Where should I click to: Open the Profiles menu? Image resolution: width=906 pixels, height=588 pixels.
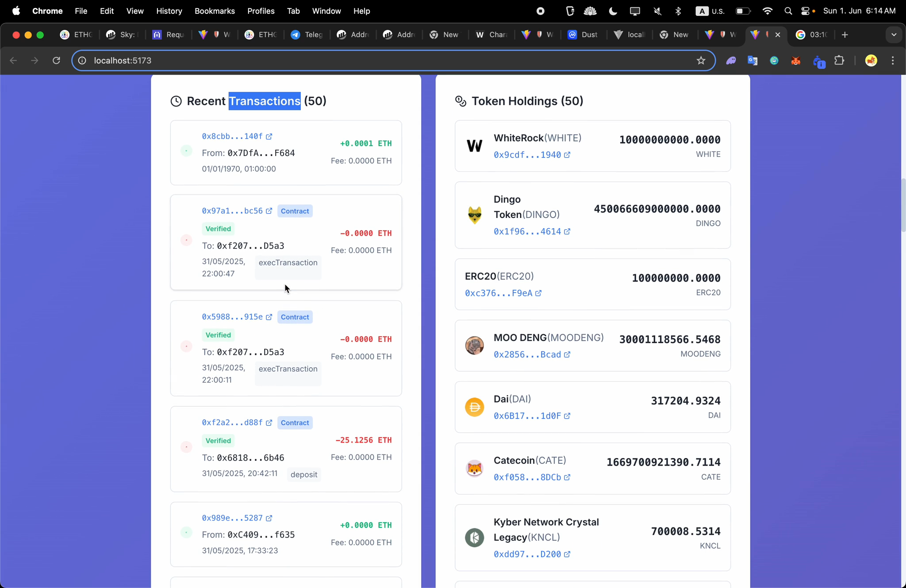click(x=261, y=11)
